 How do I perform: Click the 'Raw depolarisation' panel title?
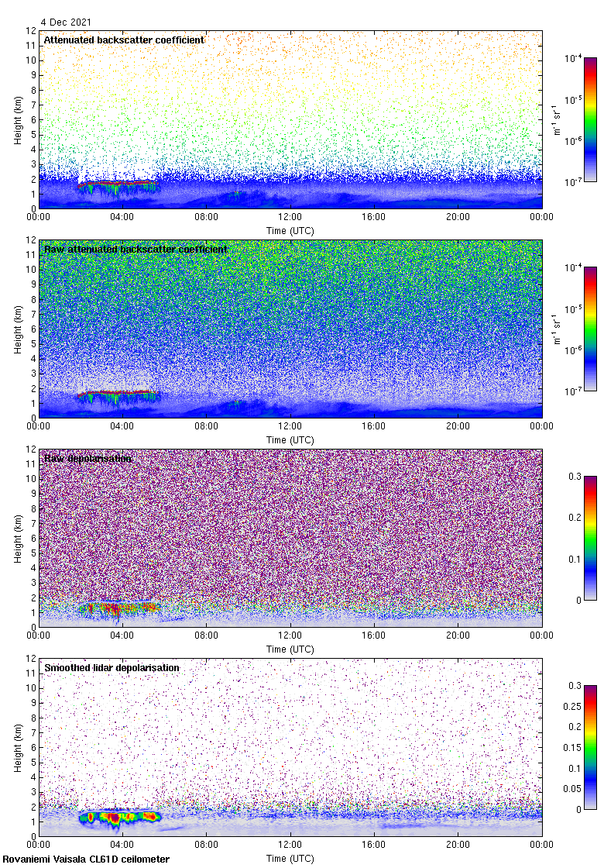click(x=88, y=458)
